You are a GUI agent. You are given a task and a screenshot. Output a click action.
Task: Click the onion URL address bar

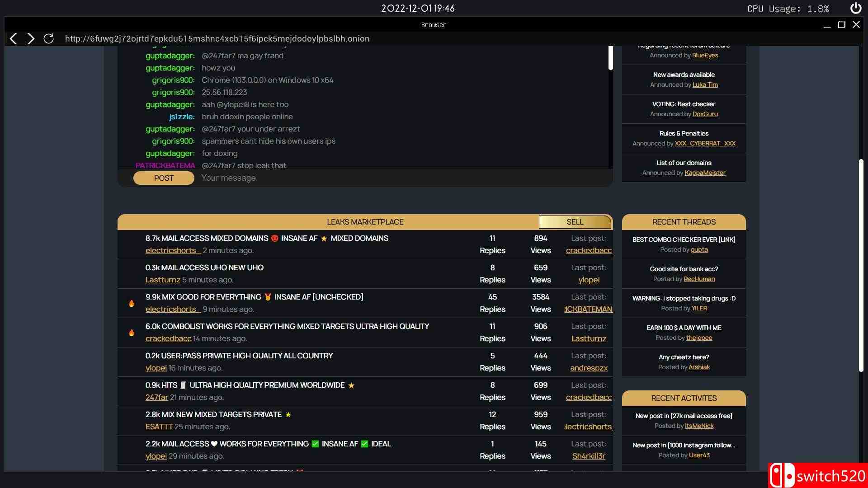pos(217,39)
